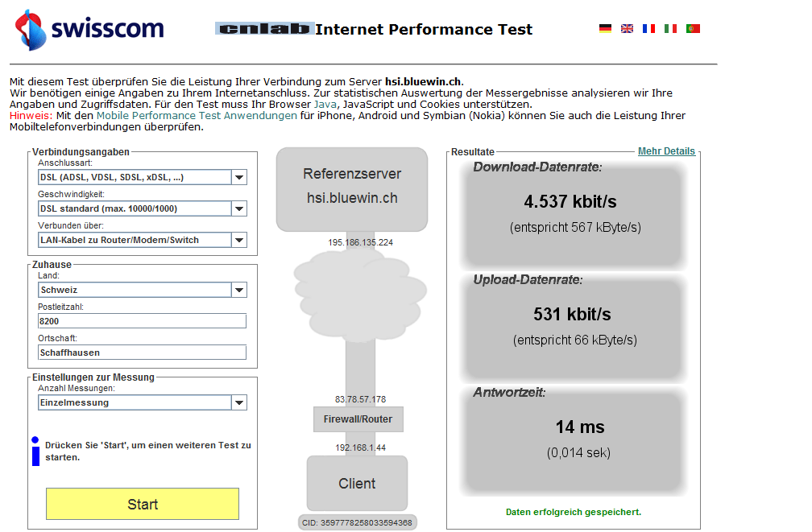The image size is (812, 532).
Task: Open the Verbunden über dropdown
Action: pyautogui.click(x=239, y=239)
